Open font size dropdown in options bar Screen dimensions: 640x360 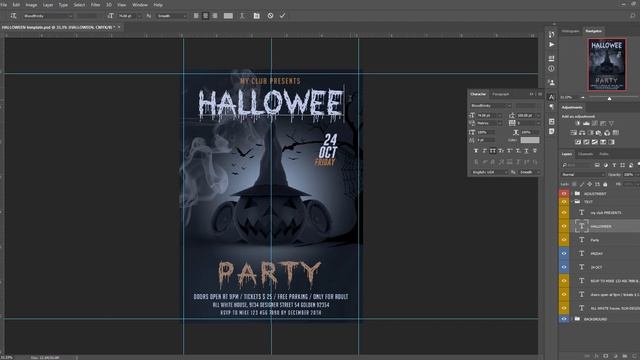coord(129,16)
